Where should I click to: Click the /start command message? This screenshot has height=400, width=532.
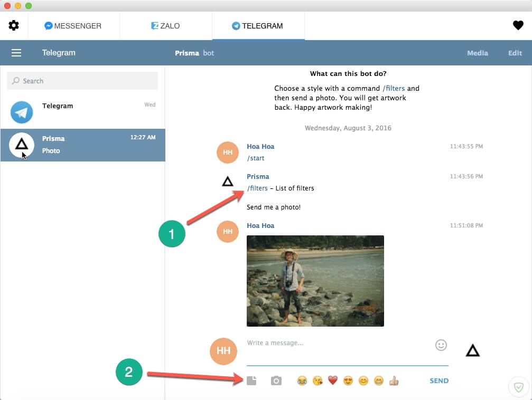256,158
